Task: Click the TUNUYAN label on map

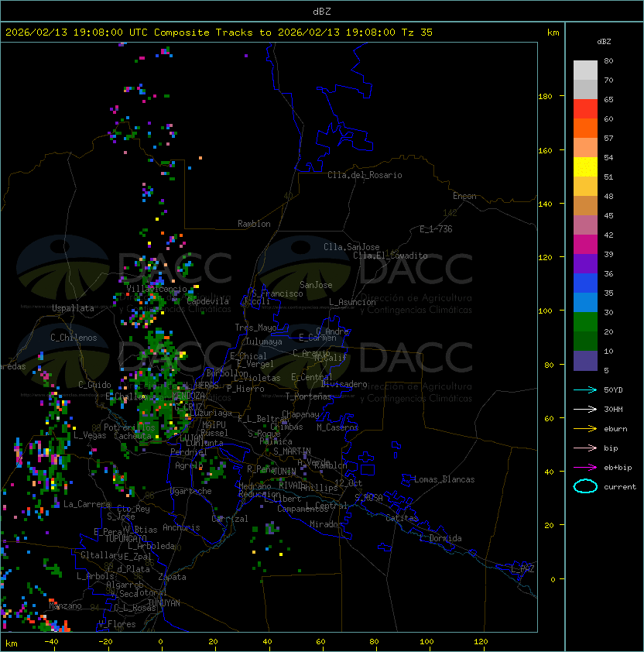Action: pos(164,603)
